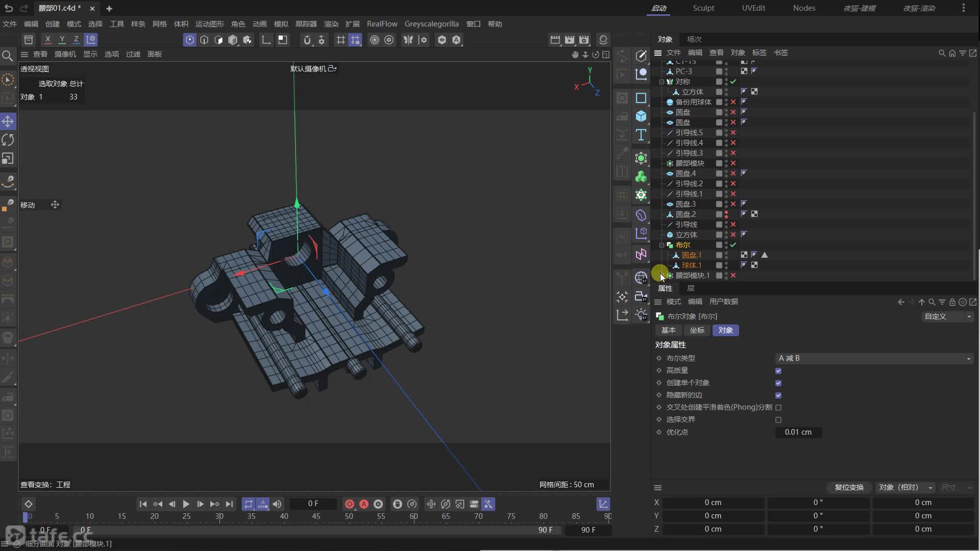Click the 基本 attribute button
Screen dimensions: 980x551
point(668,330)
